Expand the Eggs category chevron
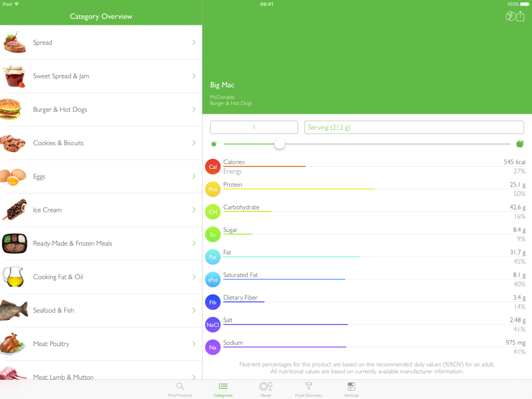 (194, 177)
